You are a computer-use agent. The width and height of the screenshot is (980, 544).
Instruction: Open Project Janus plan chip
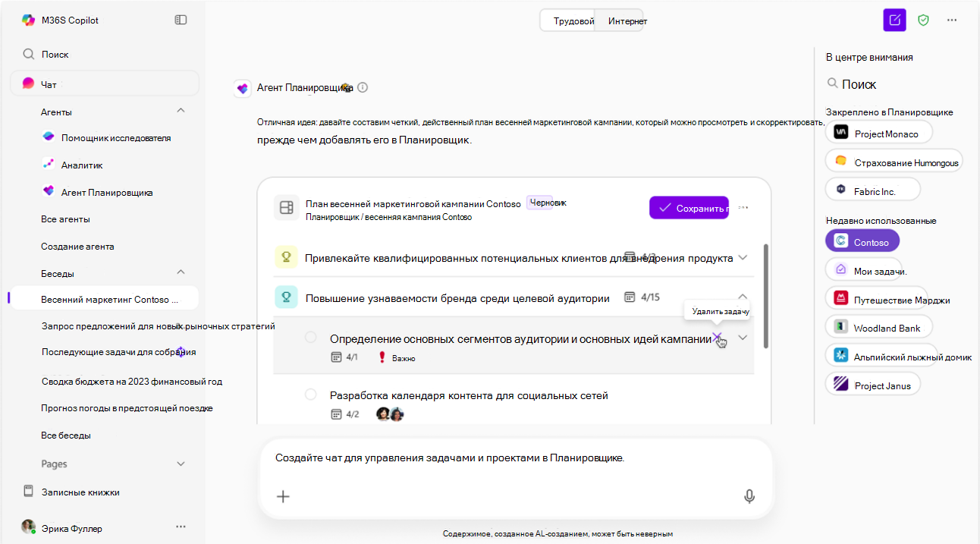[x=873, y=384]
